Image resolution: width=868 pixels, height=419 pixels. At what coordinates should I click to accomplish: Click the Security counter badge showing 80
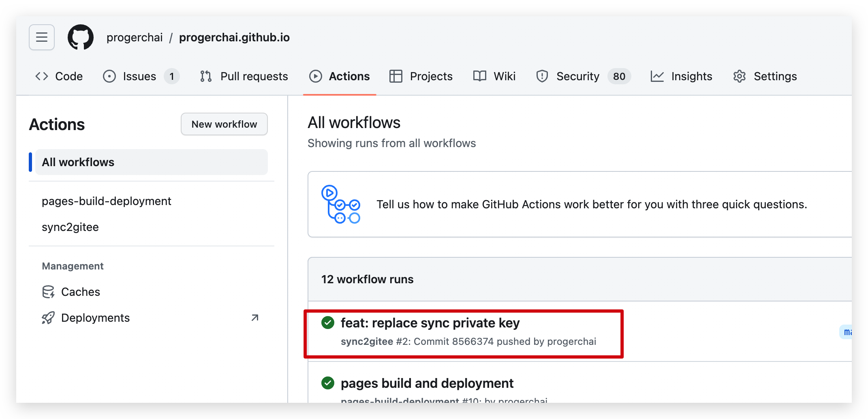click(619, 76)
